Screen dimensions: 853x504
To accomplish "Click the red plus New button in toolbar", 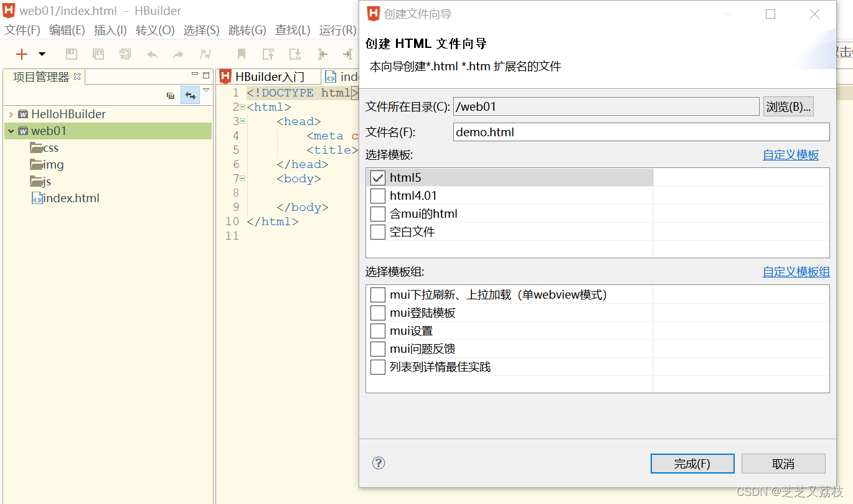I will (x=22, y=54).
